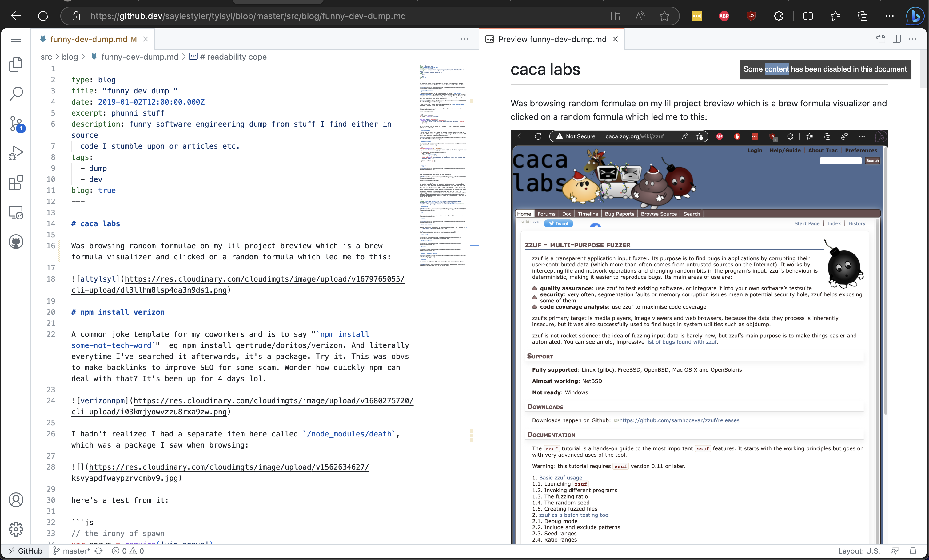Image resolution: width=929 pixels, height=560 pixels.
Task: Click the caca labs screenshot in preview
Action: coord(699,337)
